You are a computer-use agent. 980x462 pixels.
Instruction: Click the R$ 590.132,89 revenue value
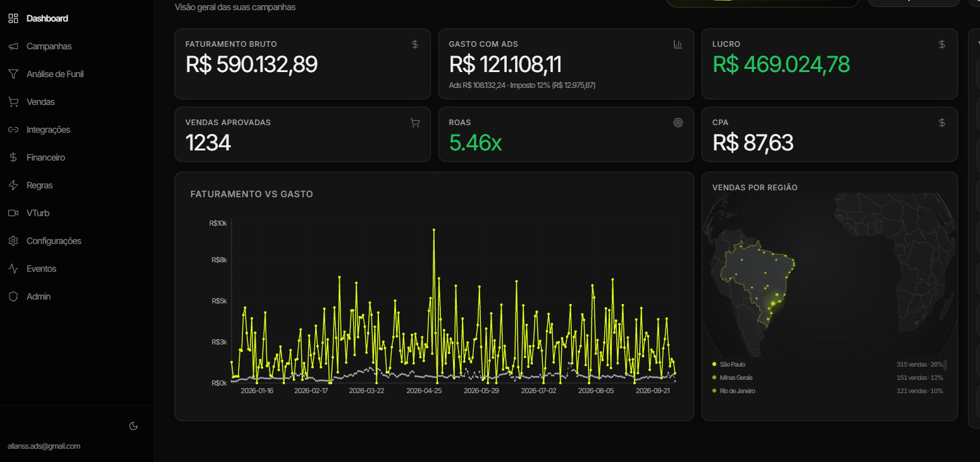tap(252, 64)
